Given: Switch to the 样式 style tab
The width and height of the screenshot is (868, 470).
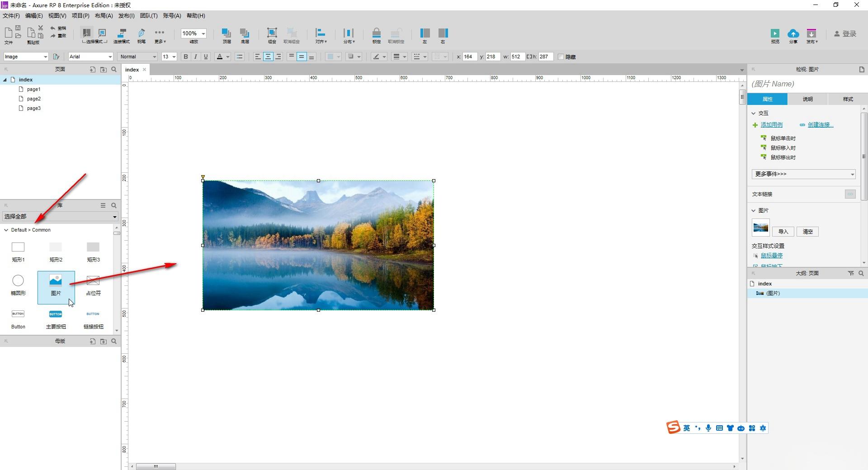Looking at the screenshot, I should [x=848, y=99].
